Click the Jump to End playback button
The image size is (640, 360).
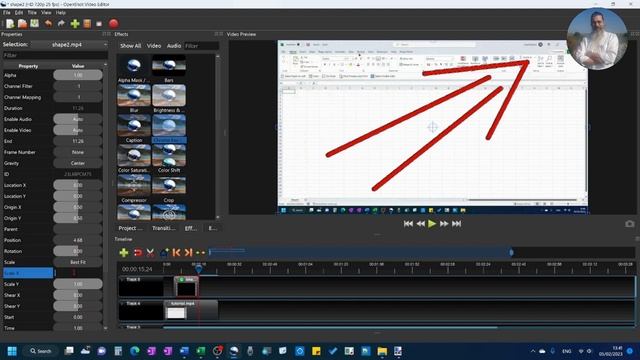457,224
